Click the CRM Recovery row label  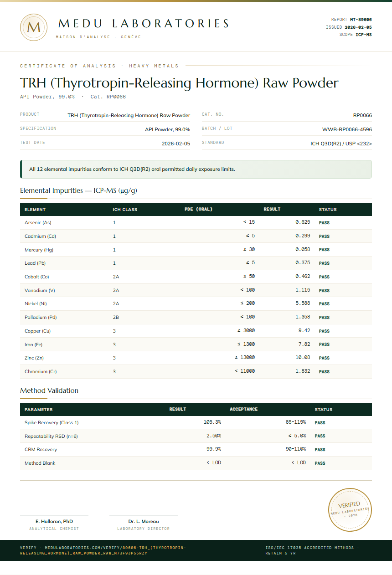click(41, 450)
